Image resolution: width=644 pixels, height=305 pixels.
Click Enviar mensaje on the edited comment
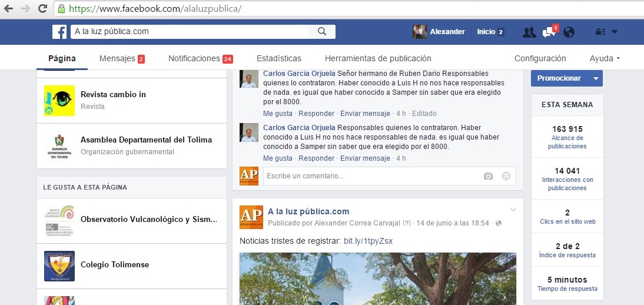[365, 114]
